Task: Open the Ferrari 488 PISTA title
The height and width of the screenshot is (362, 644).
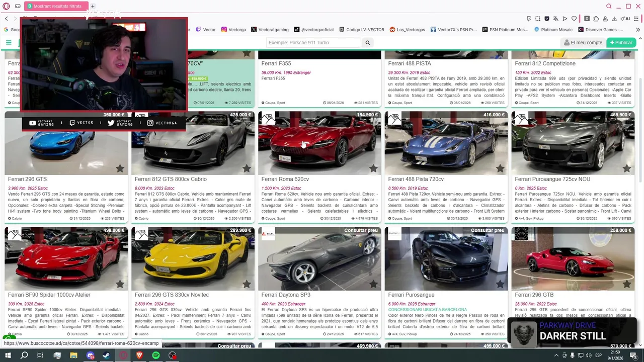Action: (410, 63)
